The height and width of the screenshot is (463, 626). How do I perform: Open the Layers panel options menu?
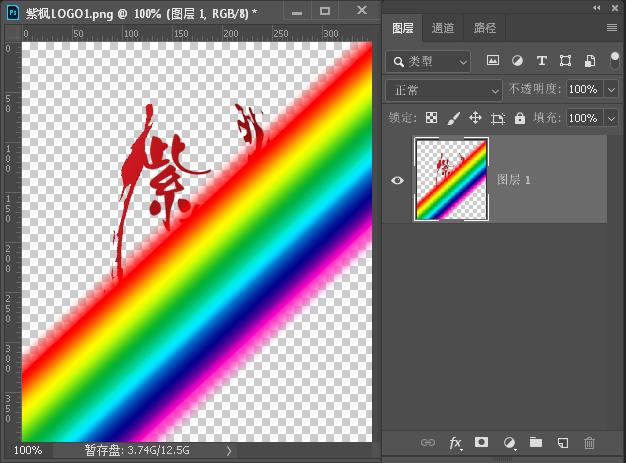(612, 28)
